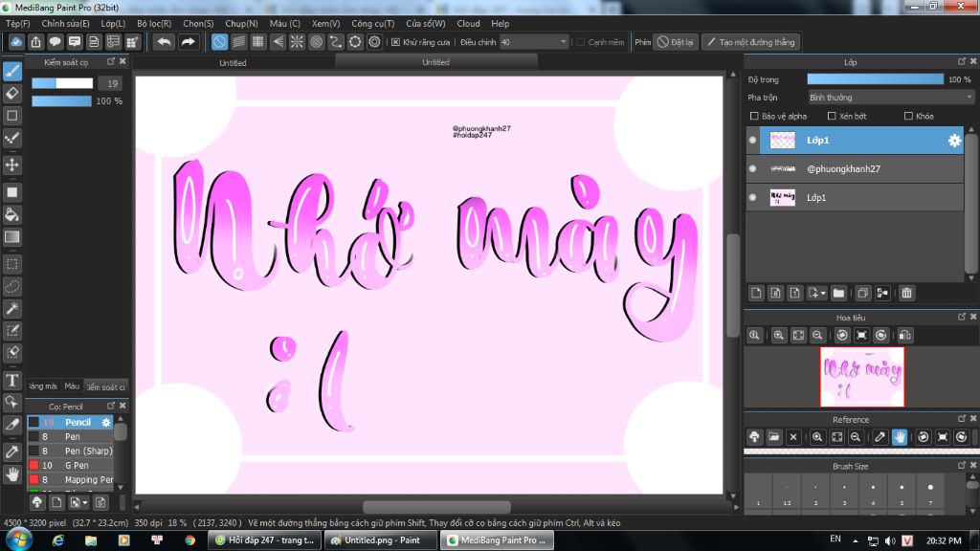
Task: Toggle Khử răng cưa anti-aliasing checkbox
Action: pos(395,42)
